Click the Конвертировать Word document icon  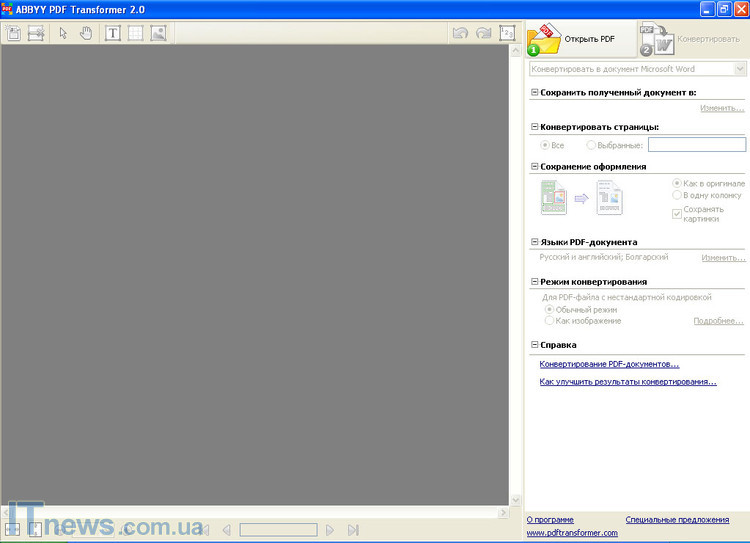pyautogui.click(x=657, y=39)
